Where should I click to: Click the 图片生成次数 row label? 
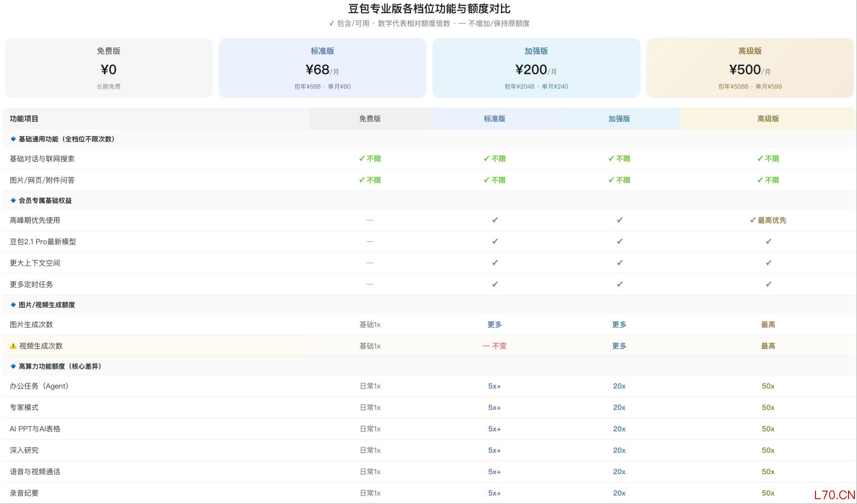pyautogui.click(x=31, y=325)
